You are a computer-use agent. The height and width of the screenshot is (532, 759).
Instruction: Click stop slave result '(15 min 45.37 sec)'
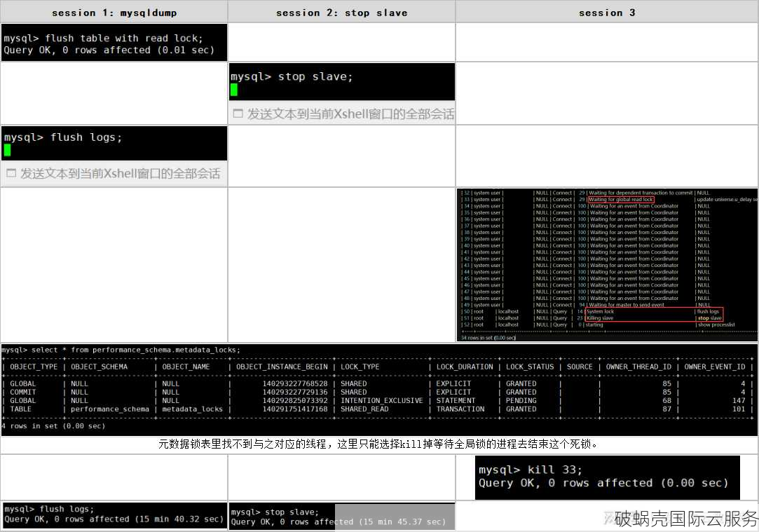point(402,521)
